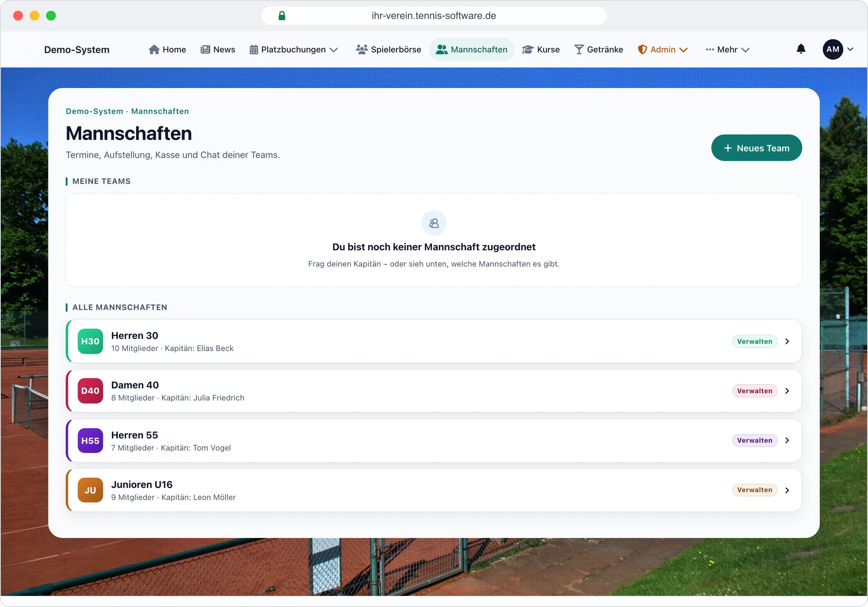Click the green window fullscreen button
The image size is (868, 607).
coord(51,16)
